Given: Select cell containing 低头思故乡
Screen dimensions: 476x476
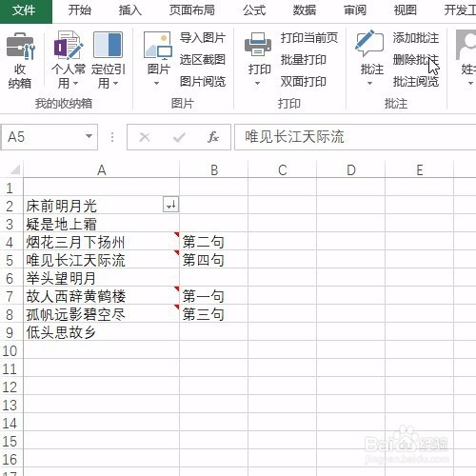Looking at the screenshot, I should click(x=102, y=332).
